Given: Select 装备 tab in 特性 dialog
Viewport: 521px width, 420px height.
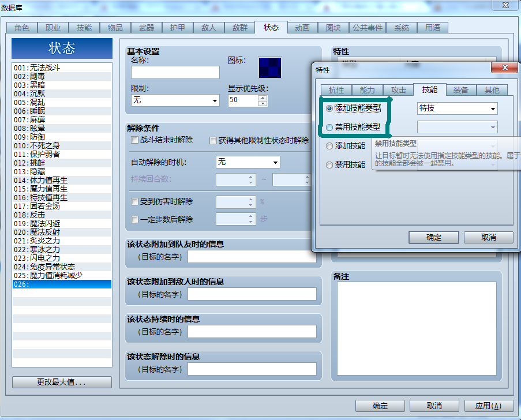Looking at the screenshot, I should click(460, 90).
